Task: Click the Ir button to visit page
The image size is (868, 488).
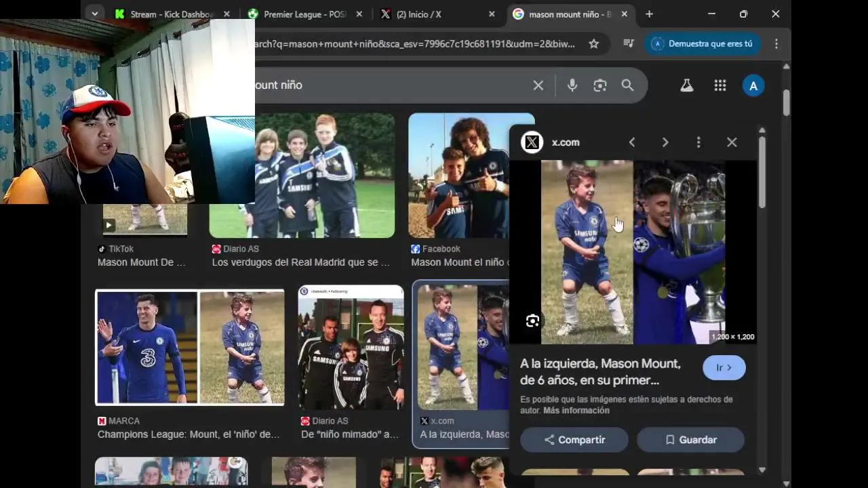Action: (724, 367)
